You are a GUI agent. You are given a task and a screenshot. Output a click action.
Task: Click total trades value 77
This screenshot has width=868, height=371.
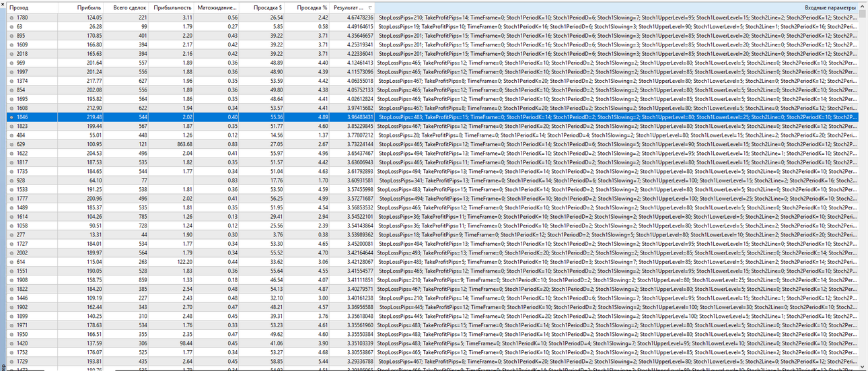[x=143, y=180]
